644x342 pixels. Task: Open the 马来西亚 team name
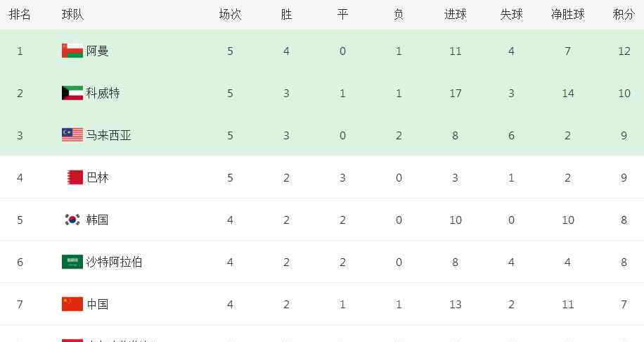[109, 135]
